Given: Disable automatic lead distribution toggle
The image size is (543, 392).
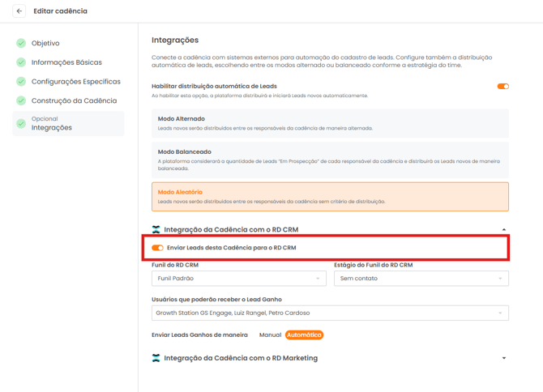Looking at the screenshot, I should coord(502,87).
